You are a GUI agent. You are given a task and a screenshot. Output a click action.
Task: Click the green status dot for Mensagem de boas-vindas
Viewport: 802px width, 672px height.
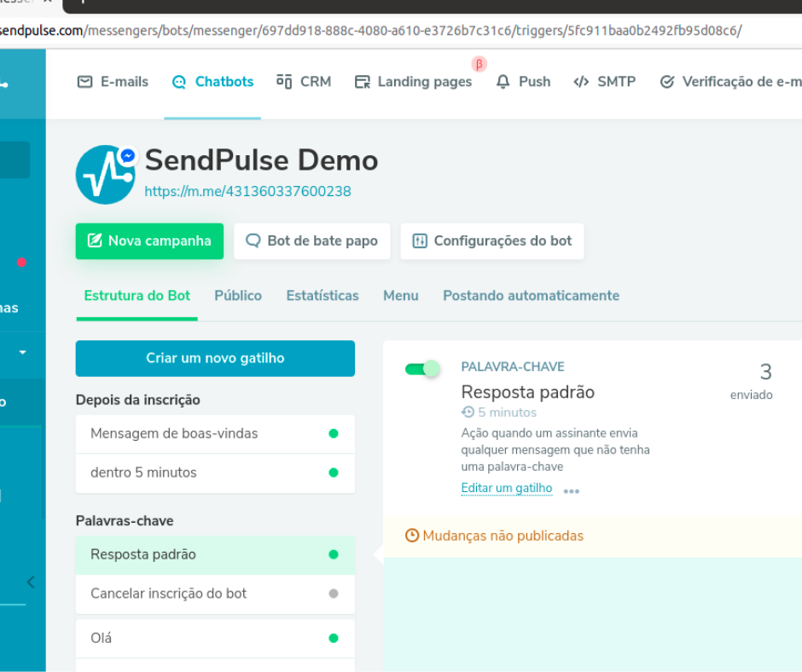coord(334,434)
